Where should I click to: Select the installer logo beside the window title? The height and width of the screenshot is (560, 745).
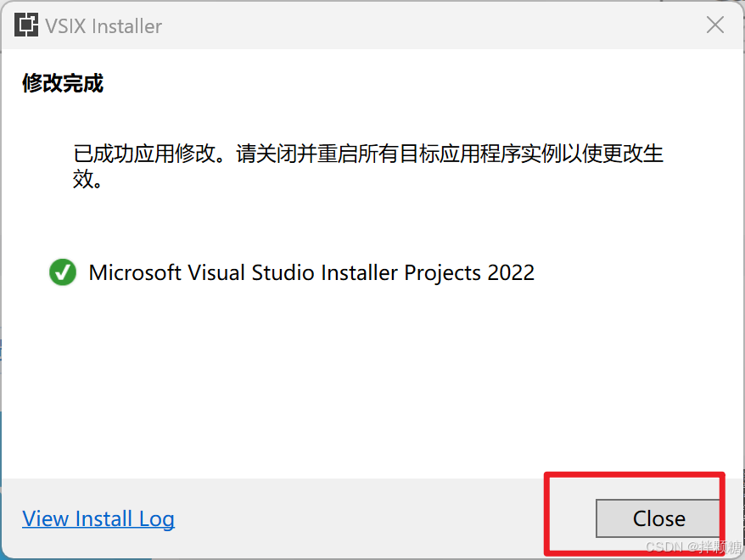(25, 25)
